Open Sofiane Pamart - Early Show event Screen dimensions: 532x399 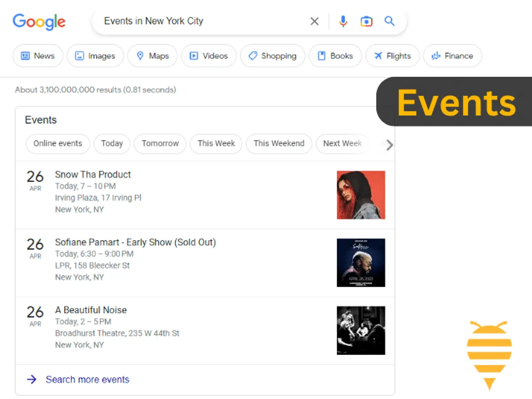tap(135, 242)
